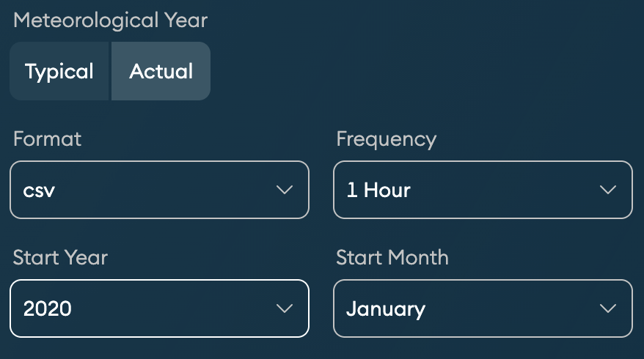The height and width of the screenshot is (359, 644).
Task: Open the Format dropdown showing csv
Action: [x=159, y=190]
